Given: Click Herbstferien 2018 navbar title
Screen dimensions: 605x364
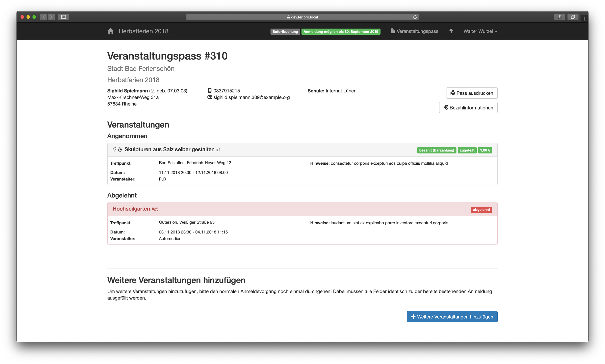Looking at the screenshot, I should [143, 31].
